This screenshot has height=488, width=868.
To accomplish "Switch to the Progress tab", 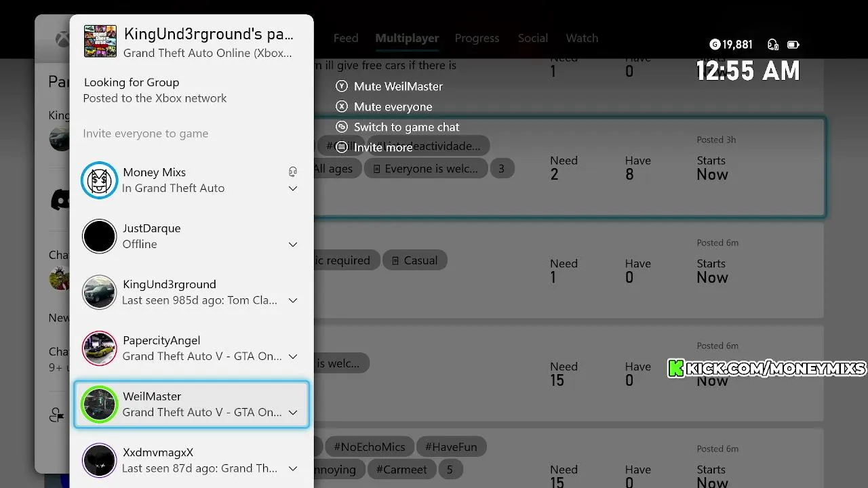I will [477, 39].
